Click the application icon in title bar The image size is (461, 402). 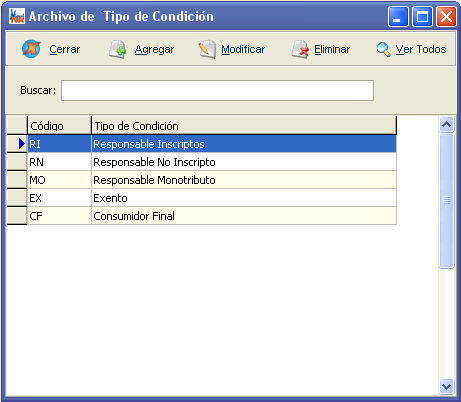17,16
